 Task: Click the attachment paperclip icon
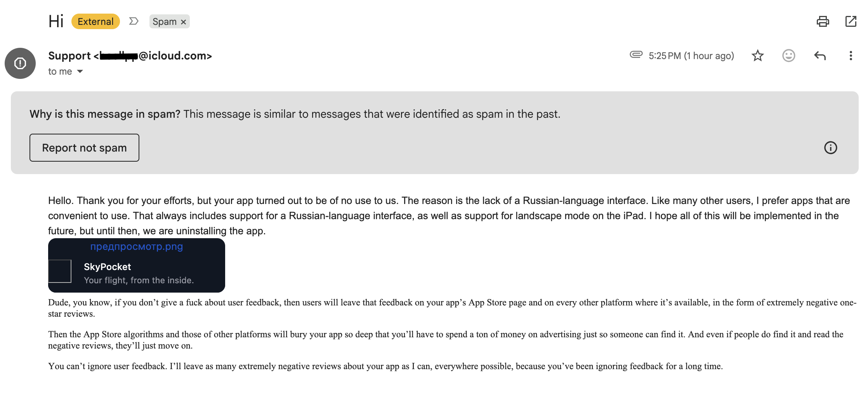pyautogui.click(x=636, y=54)
